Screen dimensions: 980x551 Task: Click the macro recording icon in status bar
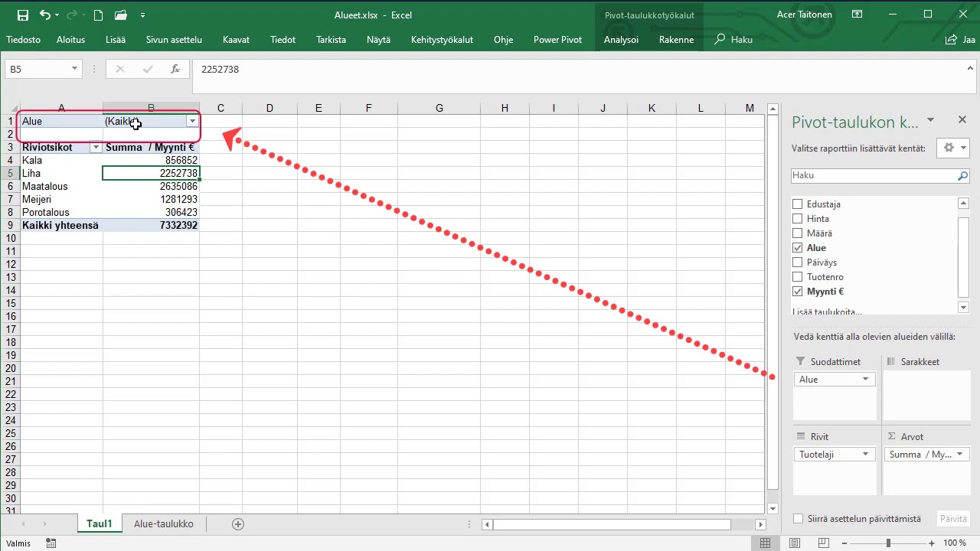(x=51, y=543)
